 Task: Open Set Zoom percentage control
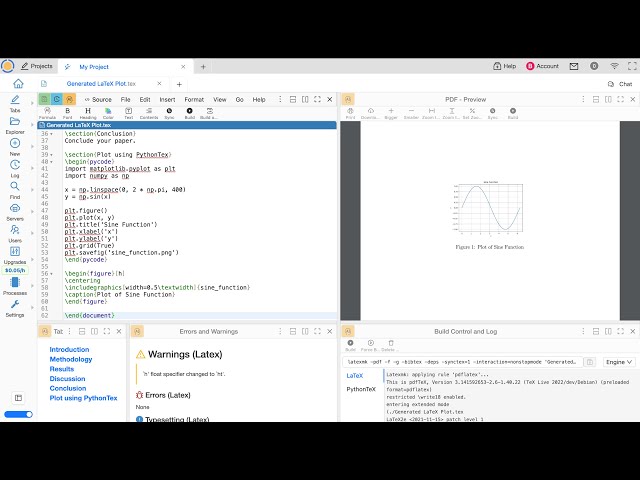pos(472,113)
